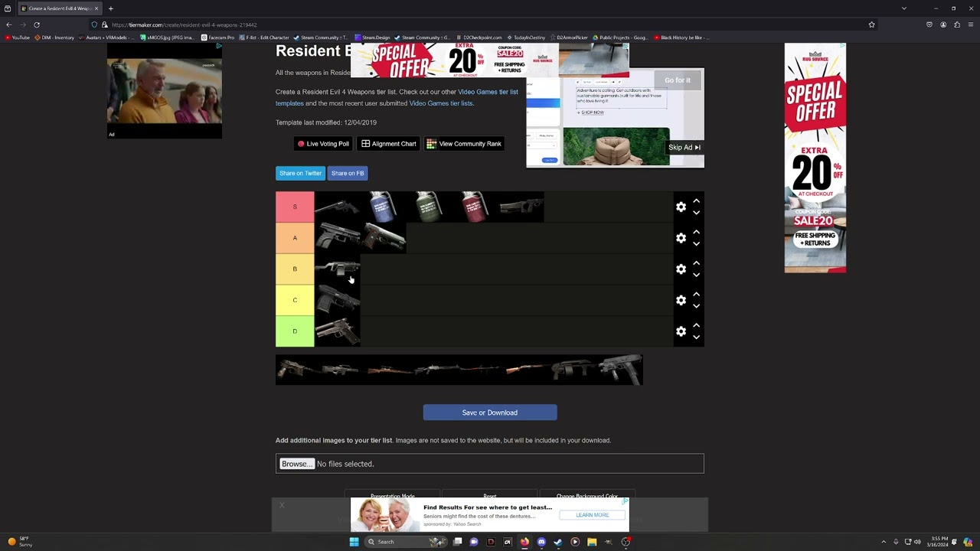
Task: Open Steam from the taskbar
Action: (558, 542)
